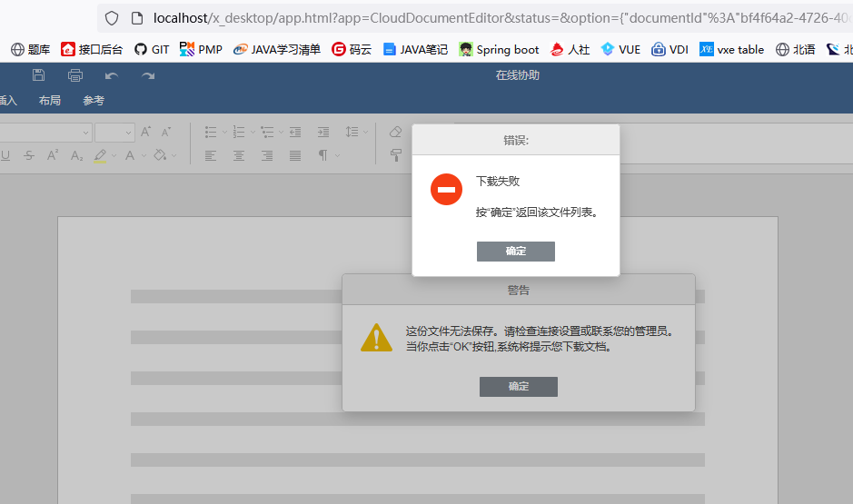853x504 pixels.
Task: Click the 在线协助 title text
Action: [x=518, y=75]
